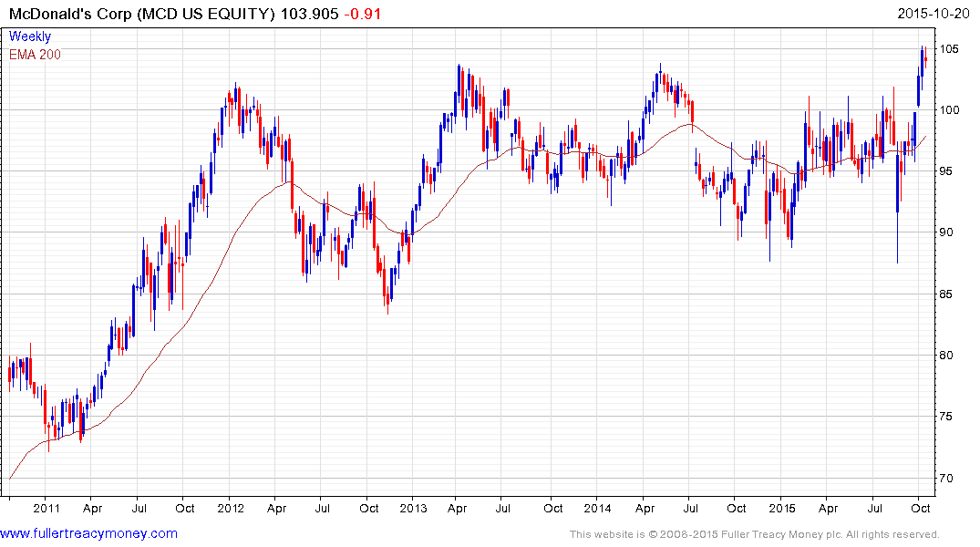Image resolution: width=980 pixels, height=547 pixels.
Task: Select the 2014 label on the time axis
Action: click(x=597, y=508)
